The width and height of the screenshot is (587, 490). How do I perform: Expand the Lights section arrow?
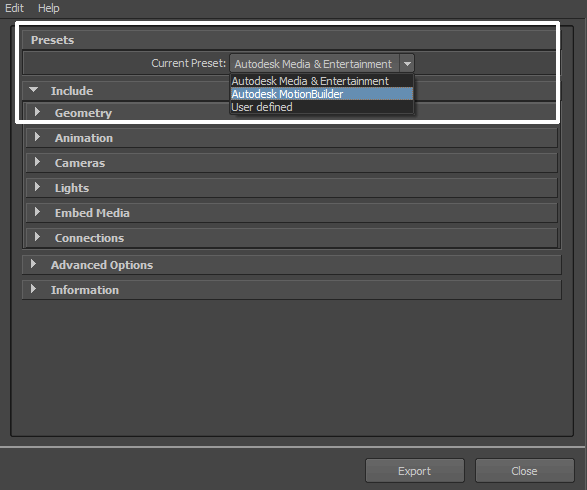coord(37,187)
